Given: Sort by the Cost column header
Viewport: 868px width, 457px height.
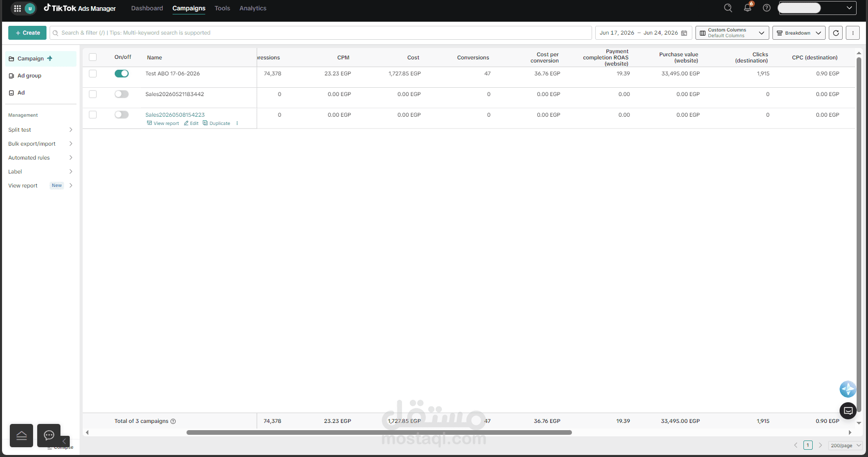Looking at the screenshot, I should 413,57.
